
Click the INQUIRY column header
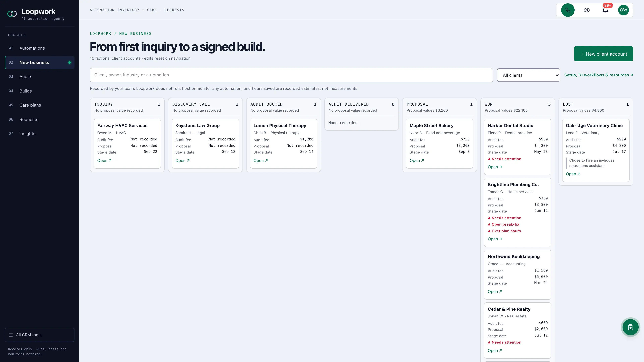tap(103, 104)
